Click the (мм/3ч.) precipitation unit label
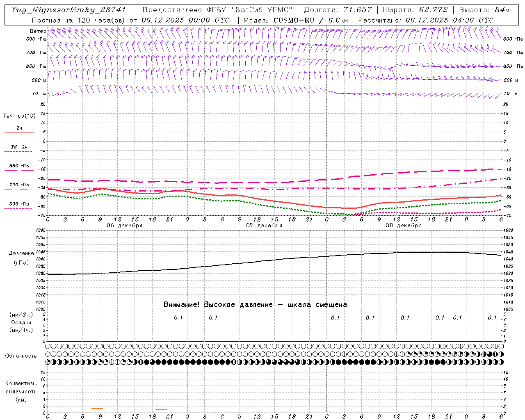 point(21,315)
